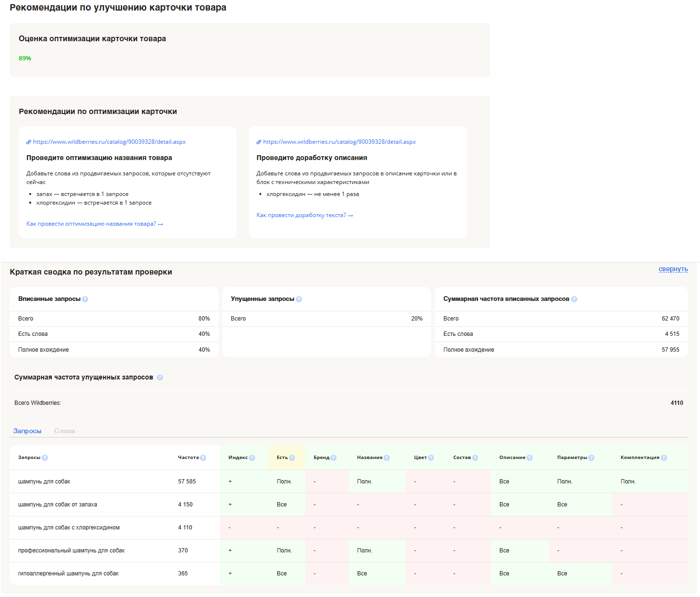The width and height of the screenshot is (700, 597).
Task: Open 'Как провести доработку текста?' link
Action: point(304,215)
